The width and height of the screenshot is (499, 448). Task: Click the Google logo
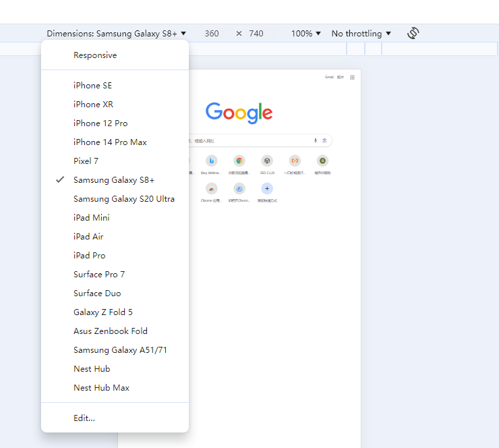pos(239,113)
